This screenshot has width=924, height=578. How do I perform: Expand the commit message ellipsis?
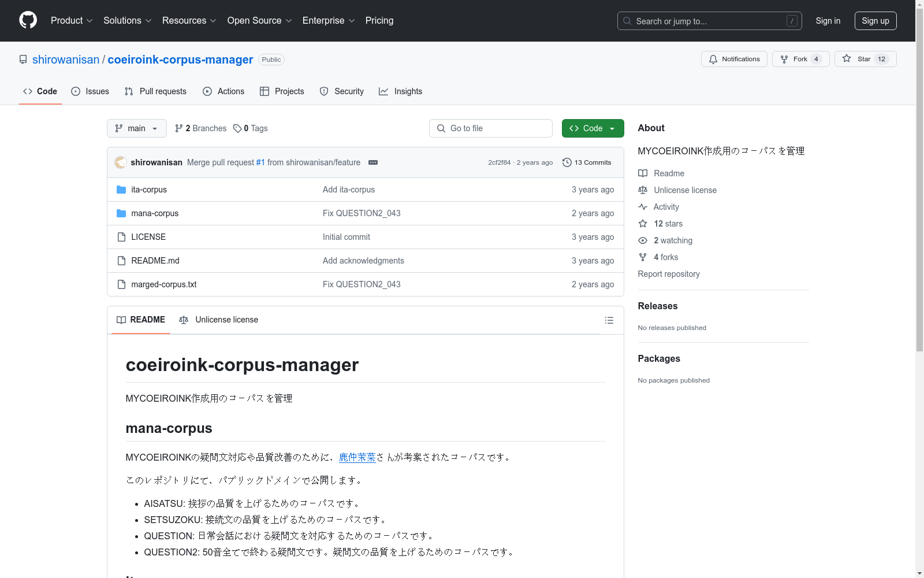(373, 162)
